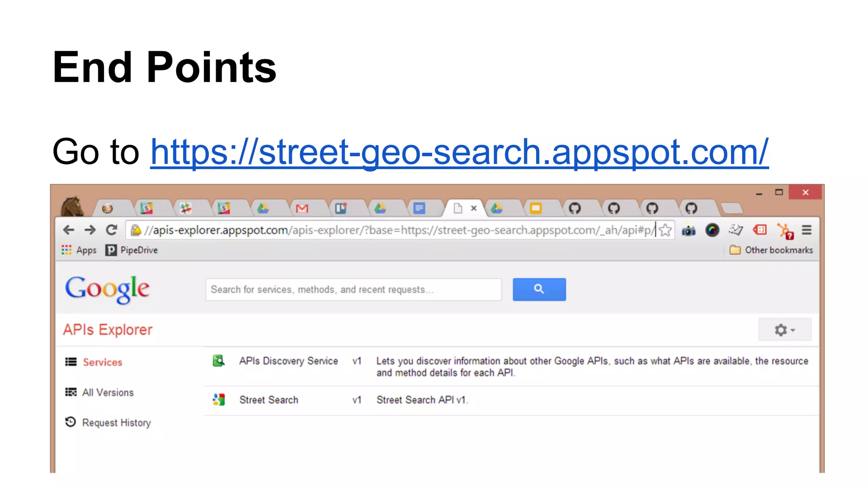Open the Other bookmarks folder
This screenshot has width=868, height=488.
(771, 250)
